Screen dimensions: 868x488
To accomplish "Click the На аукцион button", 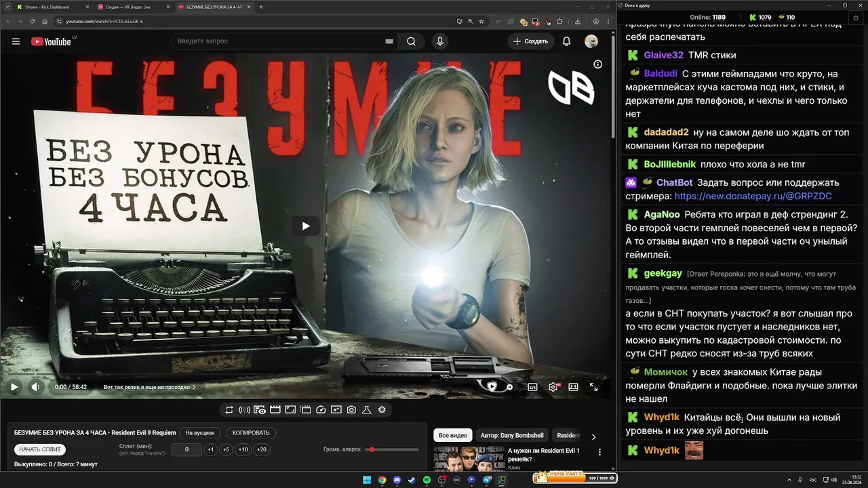I will tap(200, 432).
